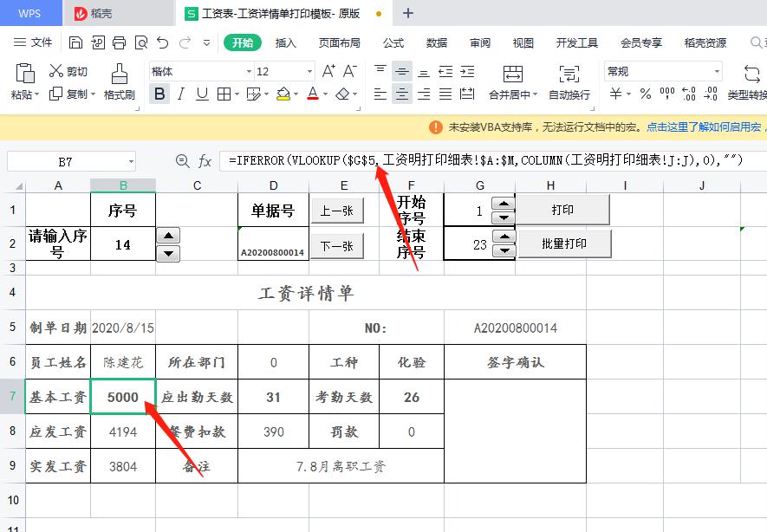The image size is (767, 532).
Task: Increase font size with A+ icon
Action: click(x=328, y=71)
